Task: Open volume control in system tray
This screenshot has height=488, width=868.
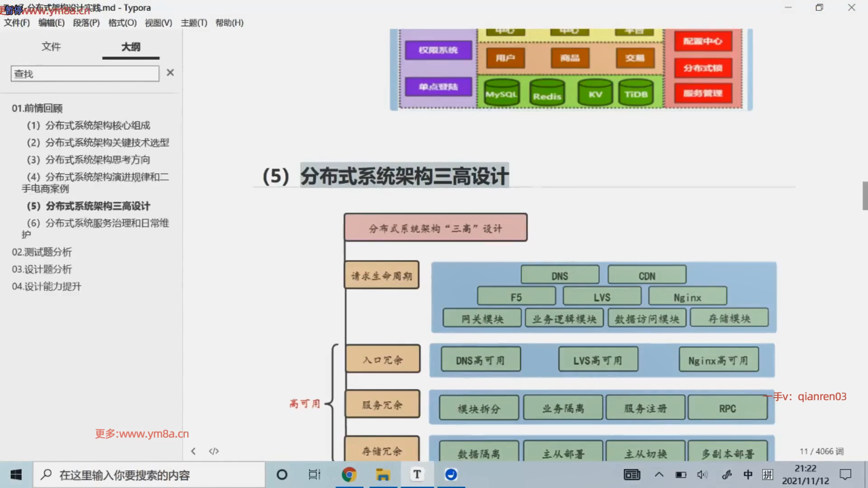Action: [702, 474]
